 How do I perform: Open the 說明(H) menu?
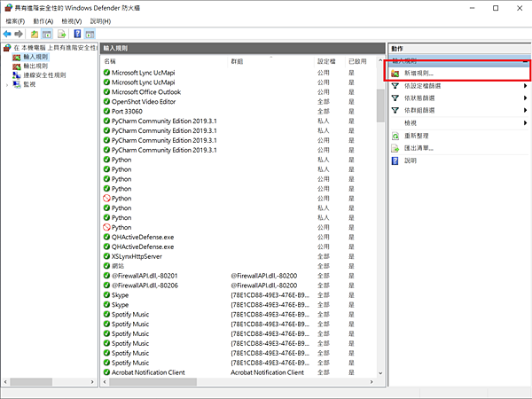pos(100,21)
